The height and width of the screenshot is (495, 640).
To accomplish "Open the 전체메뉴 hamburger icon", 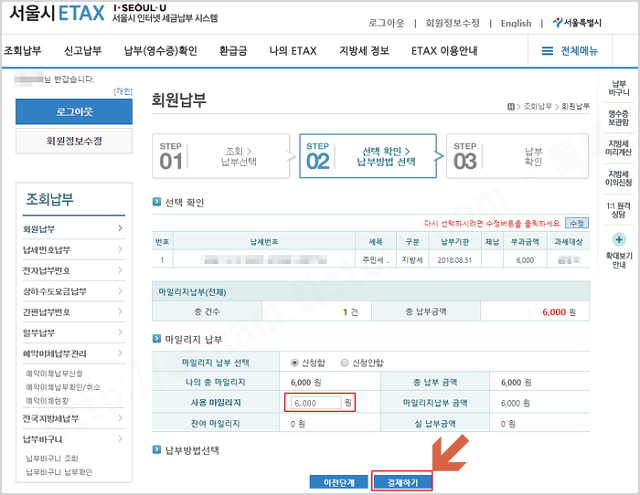I will click(547, 51).
